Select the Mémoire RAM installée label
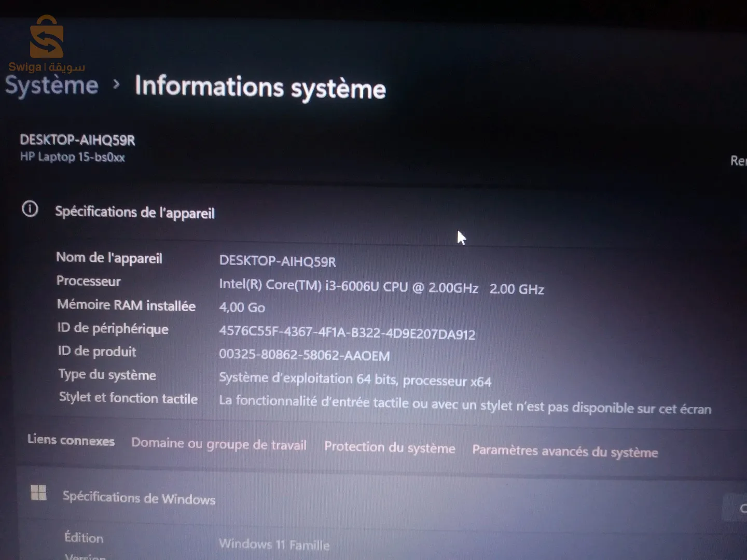Screen dimensions: 747x560 (x=126, y=305)
